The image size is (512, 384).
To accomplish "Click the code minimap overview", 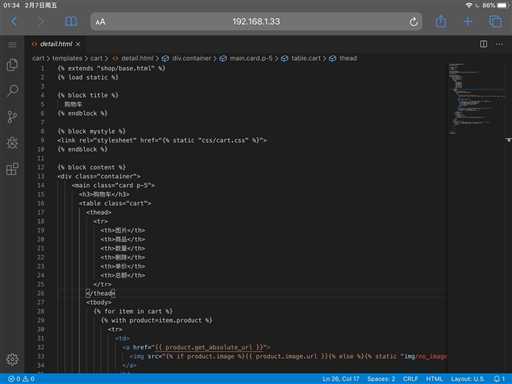I will coord(476,98).
